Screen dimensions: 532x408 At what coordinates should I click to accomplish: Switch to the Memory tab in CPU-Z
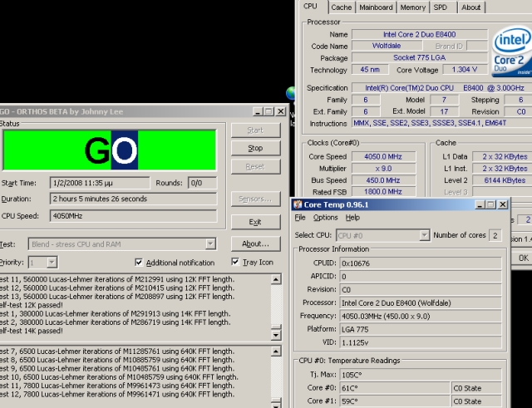click(412, 7)
